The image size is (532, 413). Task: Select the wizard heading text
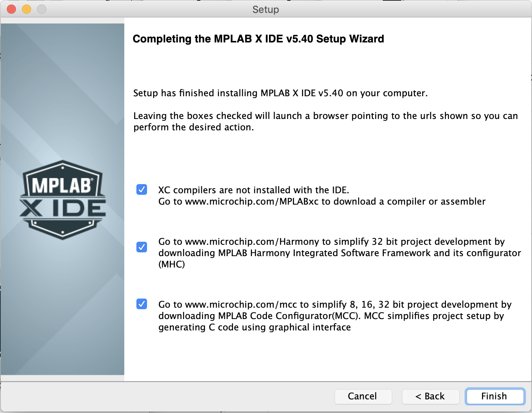point(258,39)
